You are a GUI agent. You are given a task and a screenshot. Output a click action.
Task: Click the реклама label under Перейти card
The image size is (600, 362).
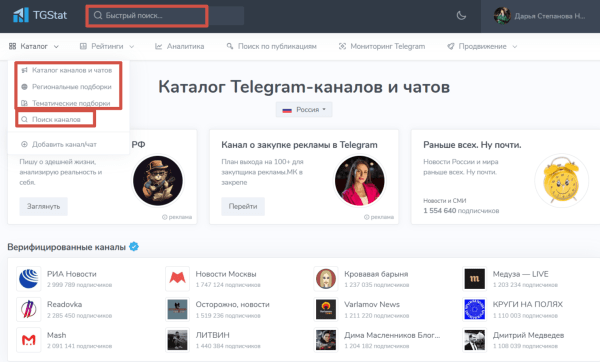click(379, 217)
